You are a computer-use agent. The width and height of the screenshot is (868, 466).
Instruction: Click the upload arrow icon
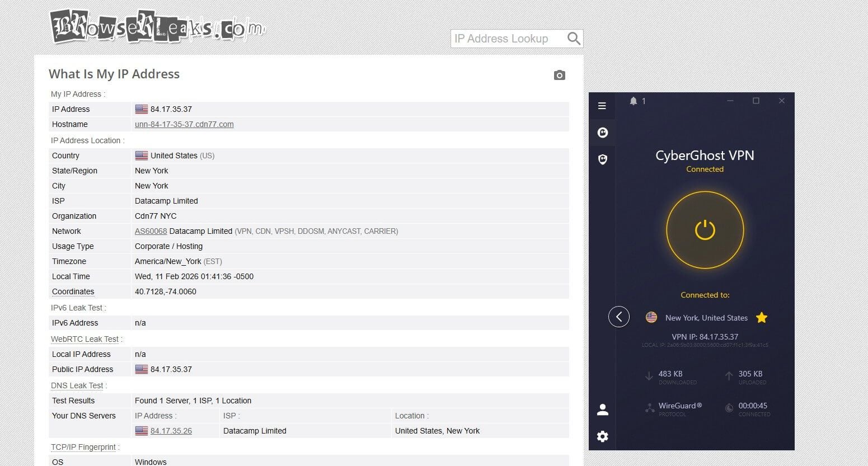729,376
